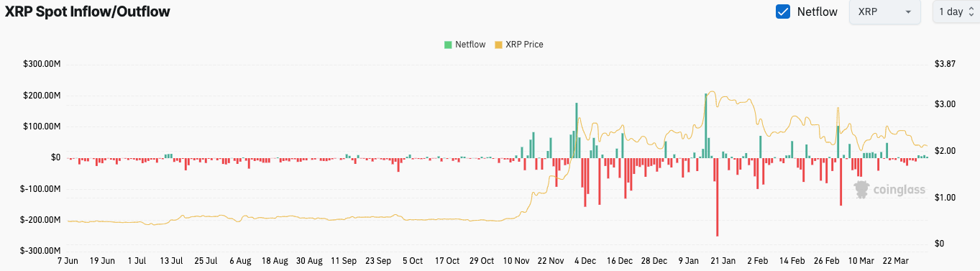Toggle the Netflow legend swatch
980x271 pixels.
449,45
